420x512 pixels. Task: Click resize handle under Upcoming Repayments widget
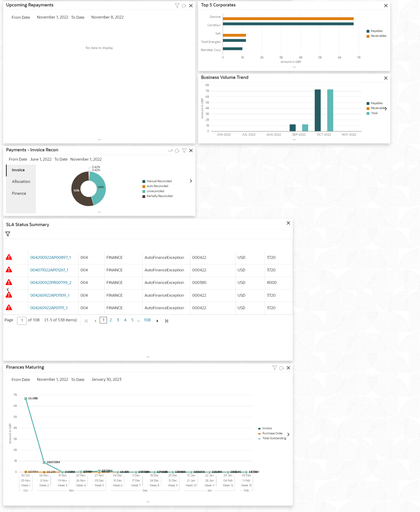pyautogui.click(x=99, y=140)
